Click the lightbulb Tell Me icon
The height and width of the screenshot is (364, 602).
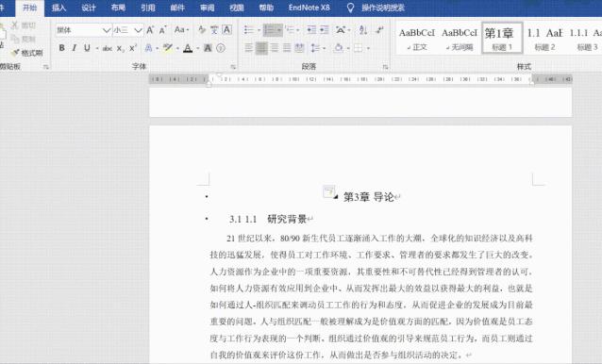350,8
